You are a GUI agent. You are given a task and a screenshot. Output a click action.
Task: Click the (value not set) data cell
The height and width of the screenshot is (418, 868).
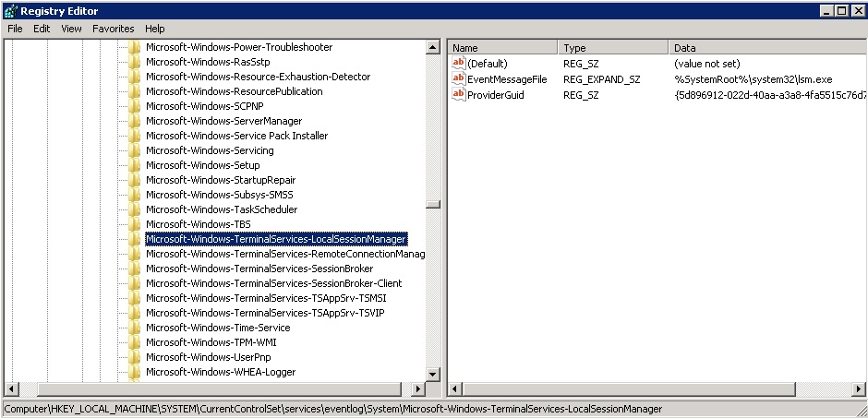pos(707,64)
